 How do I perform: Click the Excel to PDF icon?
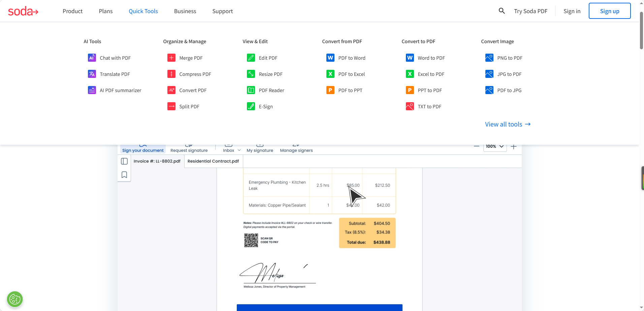coord(410,74)
